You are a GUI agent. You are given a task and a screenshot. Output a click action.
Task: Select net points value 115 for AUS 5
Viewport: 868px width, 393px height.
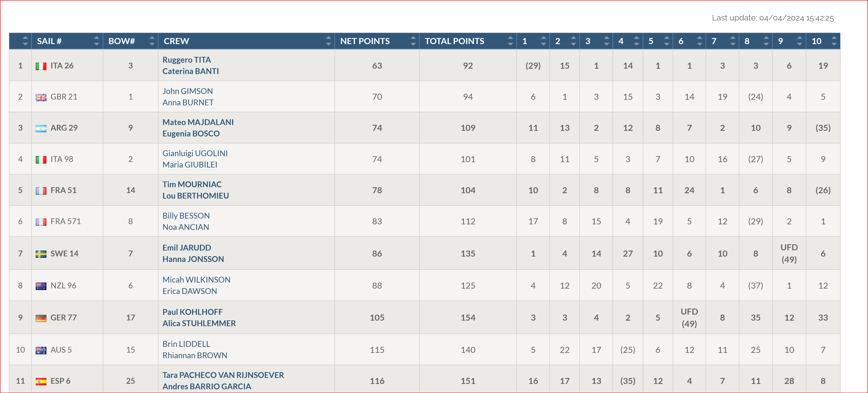pos(377,350)
